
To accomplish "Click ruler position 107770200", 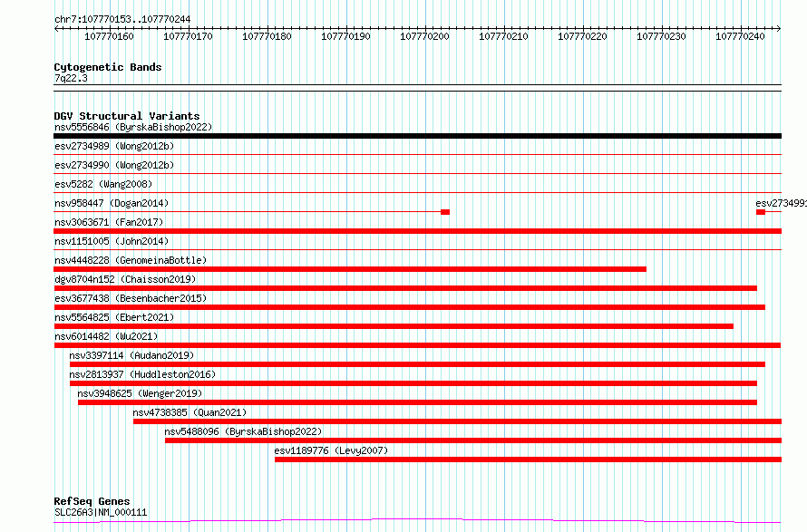I will click(x=424, y=36).
